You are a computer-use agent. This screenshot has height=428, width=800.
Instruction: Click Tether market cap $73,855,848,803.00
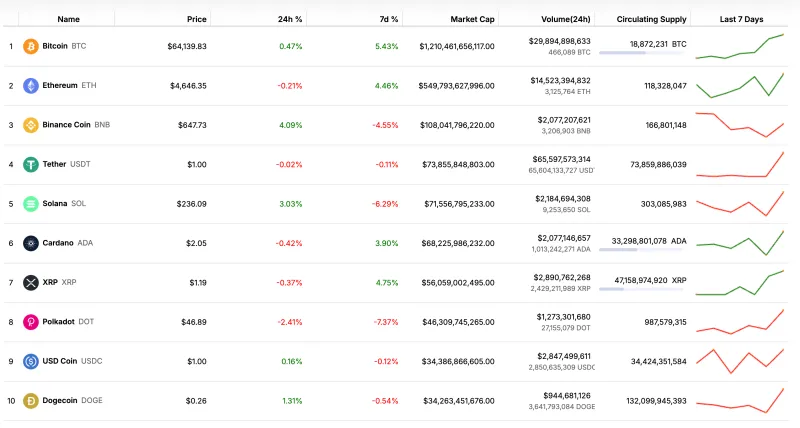458,165
